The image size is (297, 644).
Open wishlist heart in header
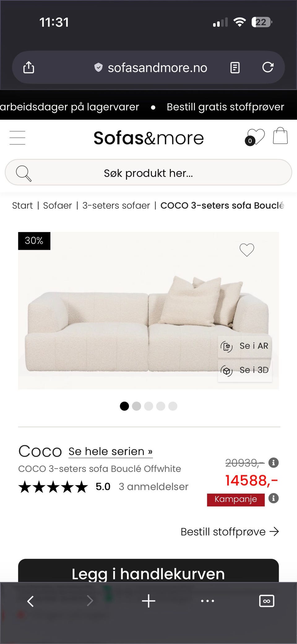pos(256,136)
